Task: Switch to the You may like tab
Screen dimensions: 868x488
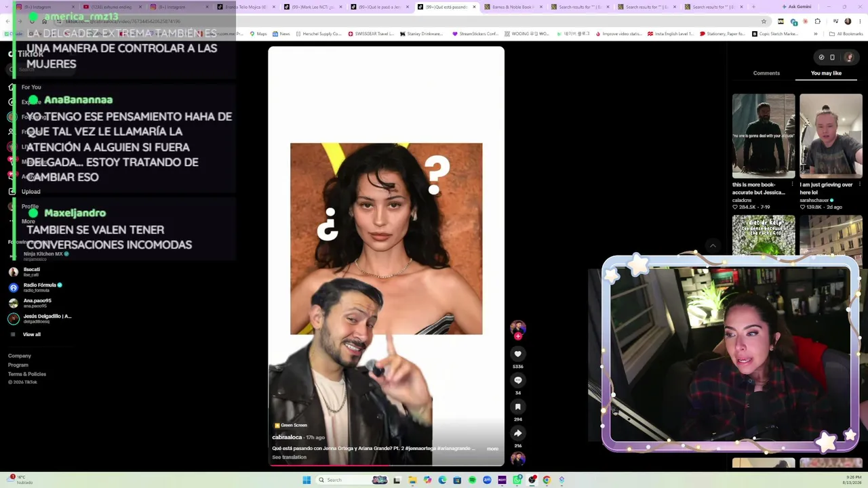Action: (x=826, y=73)
